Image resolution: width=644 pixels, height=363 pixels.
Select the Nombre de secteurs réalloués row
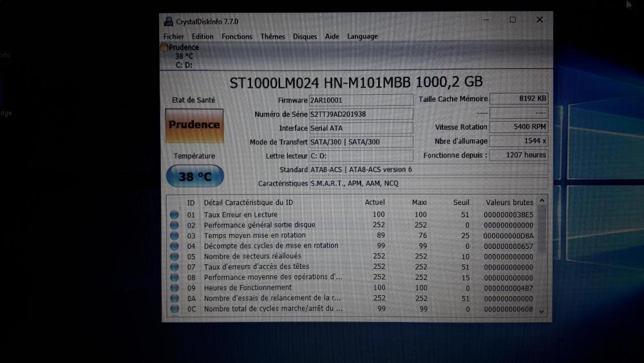(x=352, y=257)
